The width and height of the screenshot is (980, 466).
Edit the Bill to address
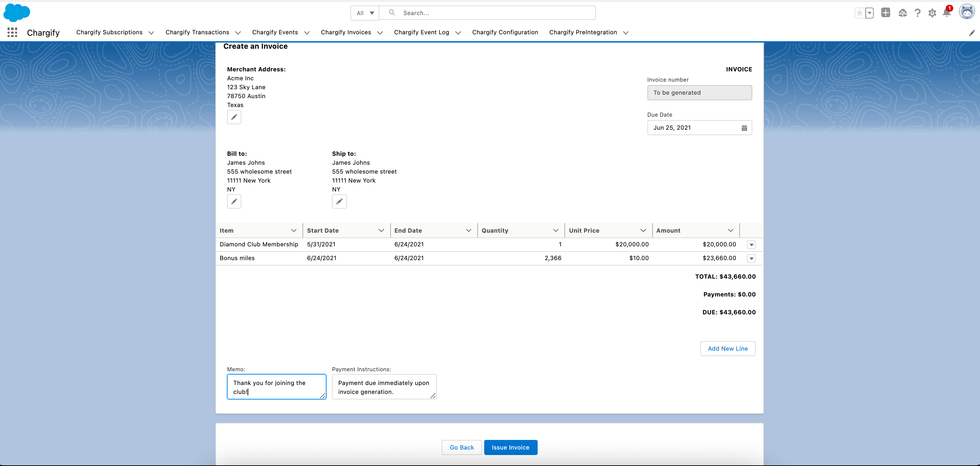coord(234,201)
